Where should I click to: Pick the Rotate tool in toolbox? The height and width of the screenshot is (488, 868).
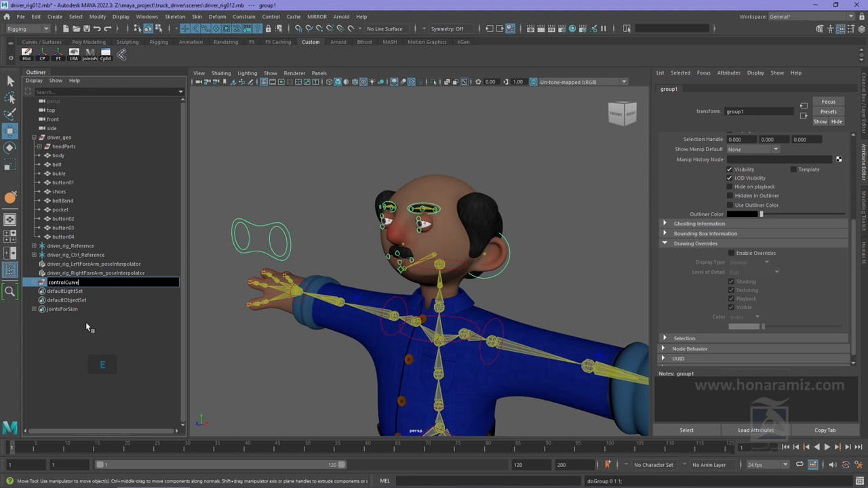(x=10, y=147)
